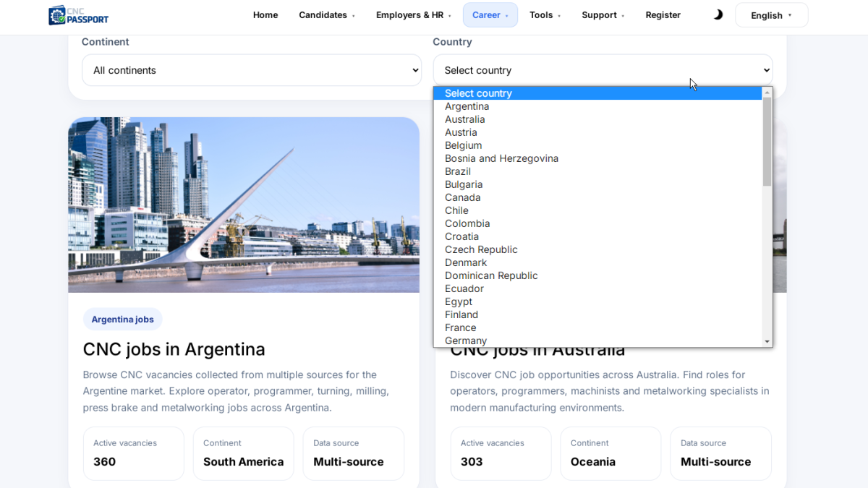Click Australia's Multi-source data source tile
The width and height of the screenshot is (868, 488).
721,453
